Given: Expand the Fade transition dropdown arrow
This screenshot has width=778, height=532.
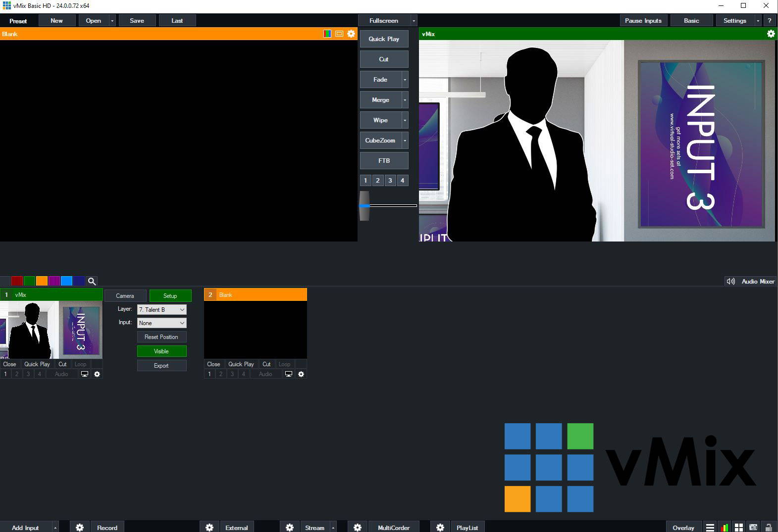Looking at the screenshot, I should coord(405,80).
